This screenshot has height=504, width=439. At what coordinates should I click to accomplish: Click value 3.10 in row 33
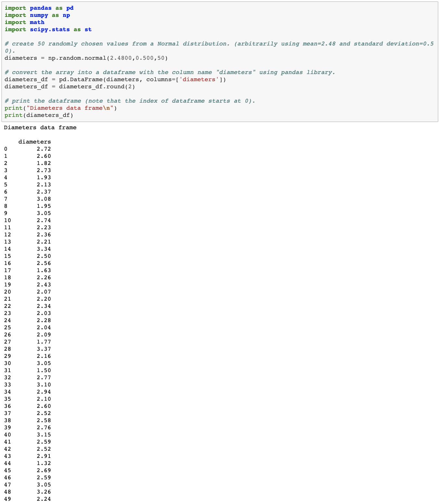click(44, 385)
